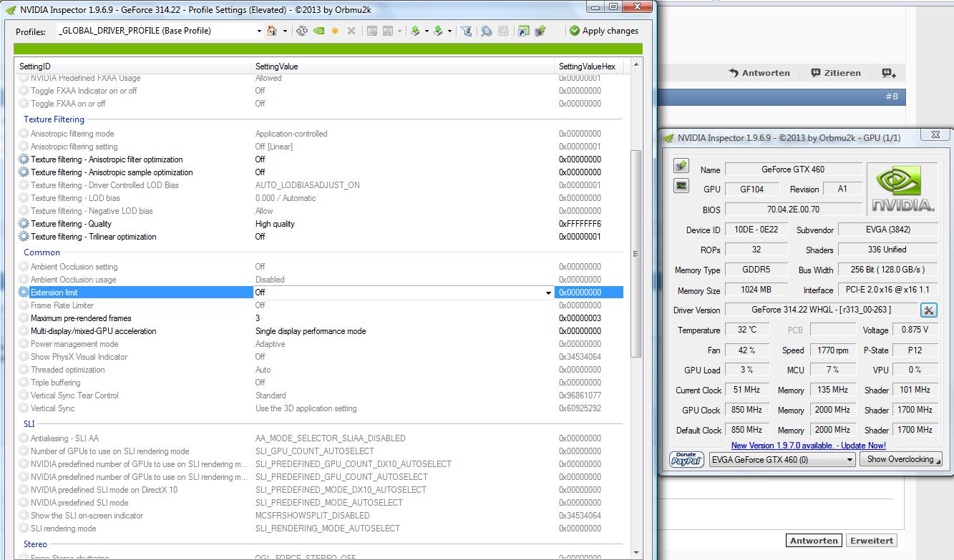
Task: Click the grey X delete profile icon
Action: coord(351,31)
